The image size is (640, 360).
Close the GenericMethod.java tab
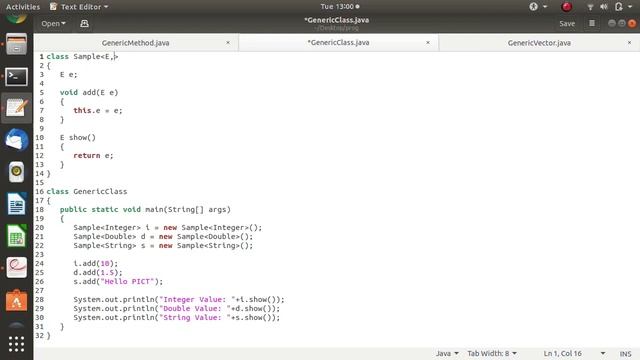coord(228,42)
